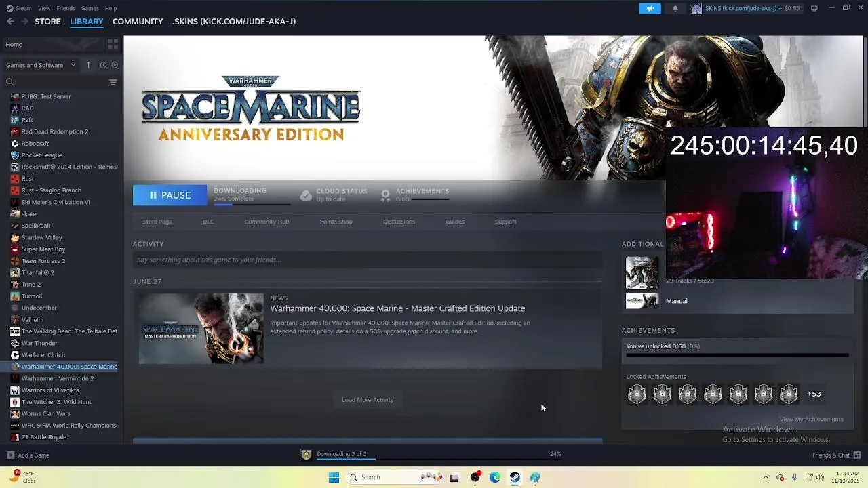Switch to the COMMUNITY tab
Screen dimensions: 868x488
click(x=138, y=22)
